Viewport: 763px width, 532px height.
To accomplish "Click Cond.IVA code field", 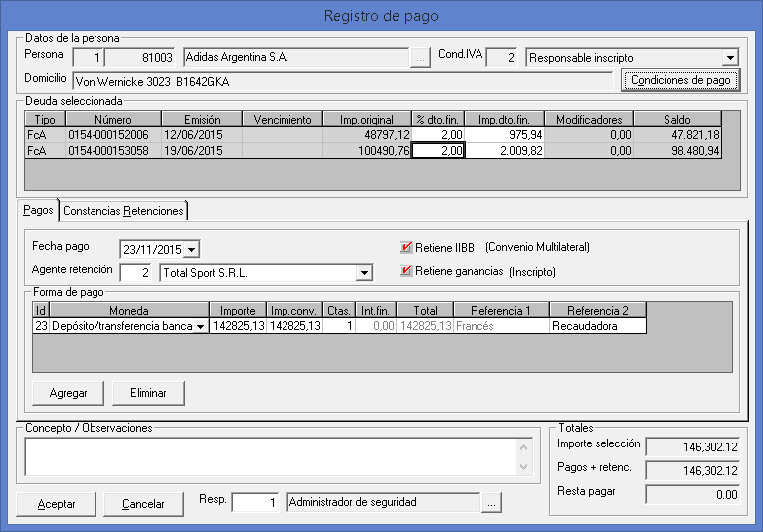I will (501, 58).
